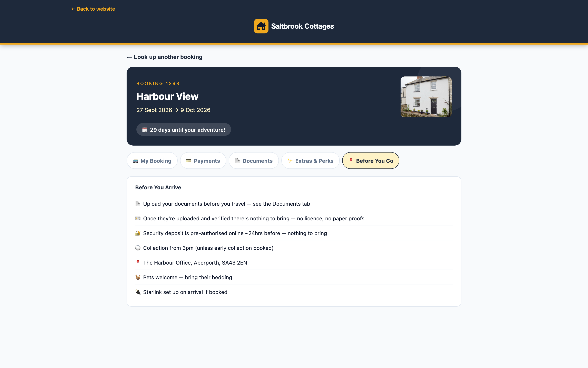The width and height of the screenshot is (588, 368).
Task: Click the 27 Sept 2026 → 9 Oct 2026 dates
Action: 173,110
